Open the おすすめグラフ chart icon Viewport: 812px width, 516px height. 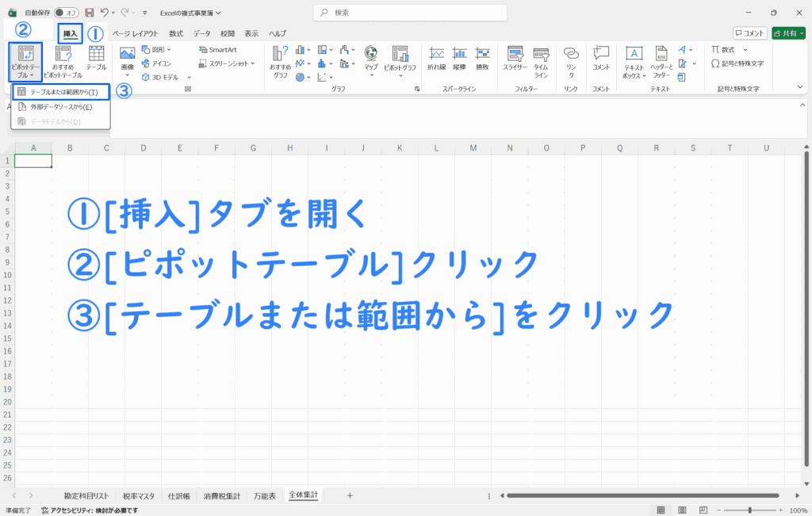click(x=280, y=60)
